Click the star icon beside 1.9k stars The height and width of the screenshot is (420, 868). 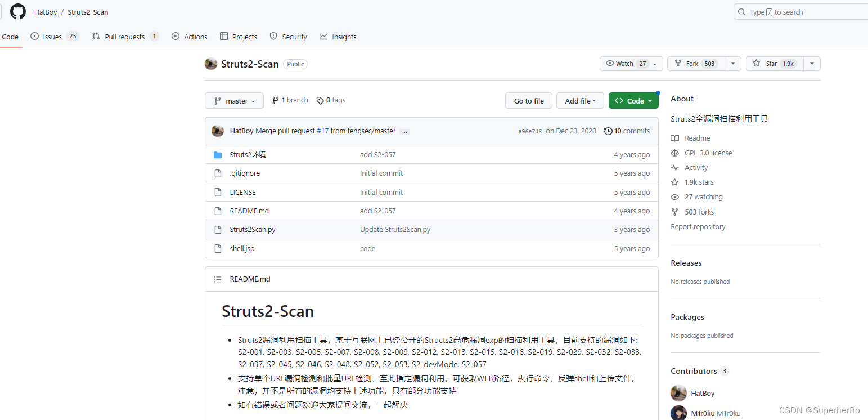[x=675, y=182]
